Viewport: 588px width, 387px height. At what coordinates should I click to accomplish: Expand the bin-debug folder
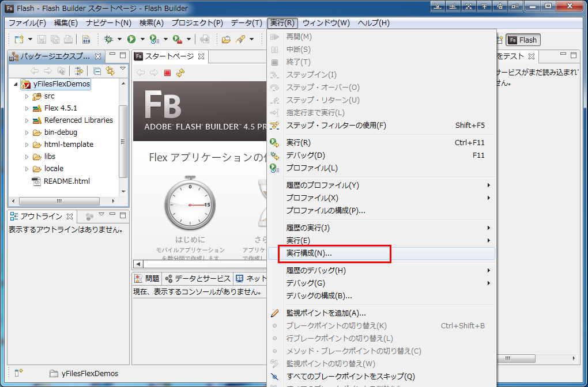27,132
